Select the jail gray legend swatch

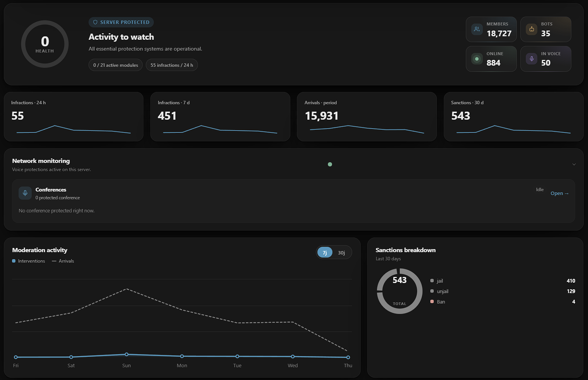coord(432,281)
